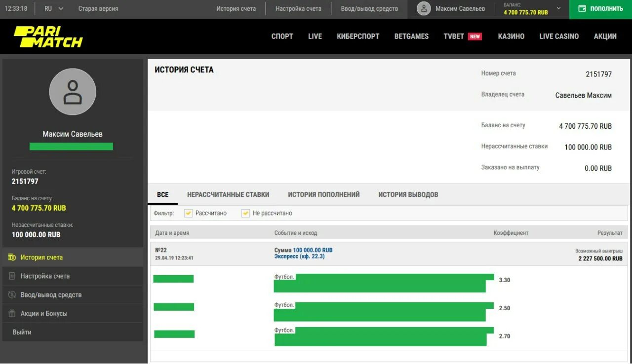The height and width of the screenshot is (364, 632).
Task: Open the LIVE menu item
Action: tap(315, 36)
